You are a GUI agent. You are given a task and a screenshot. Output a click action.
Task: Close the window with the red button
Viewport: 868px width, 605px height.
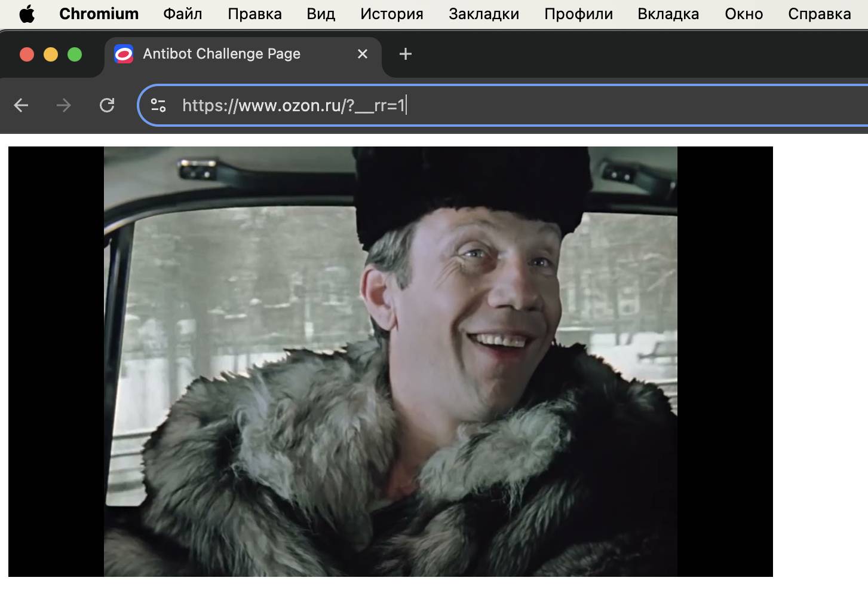tap(27, 54)
